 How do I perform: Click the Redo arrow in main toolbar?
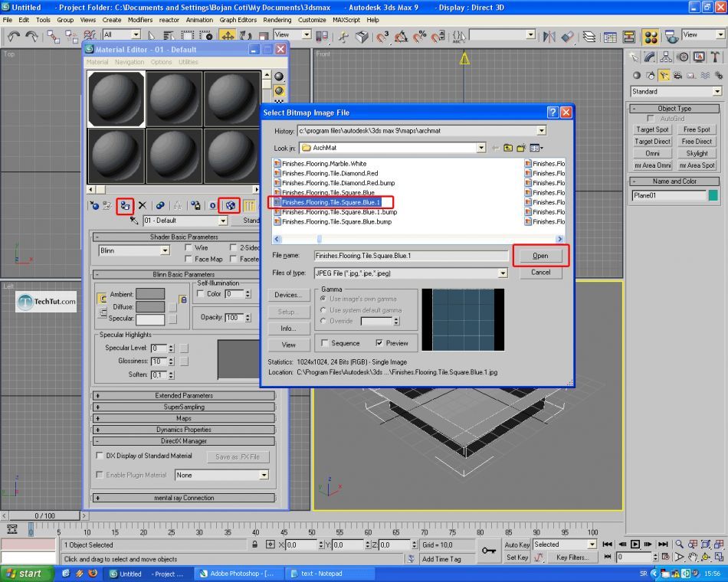click(x=31, y=36)
